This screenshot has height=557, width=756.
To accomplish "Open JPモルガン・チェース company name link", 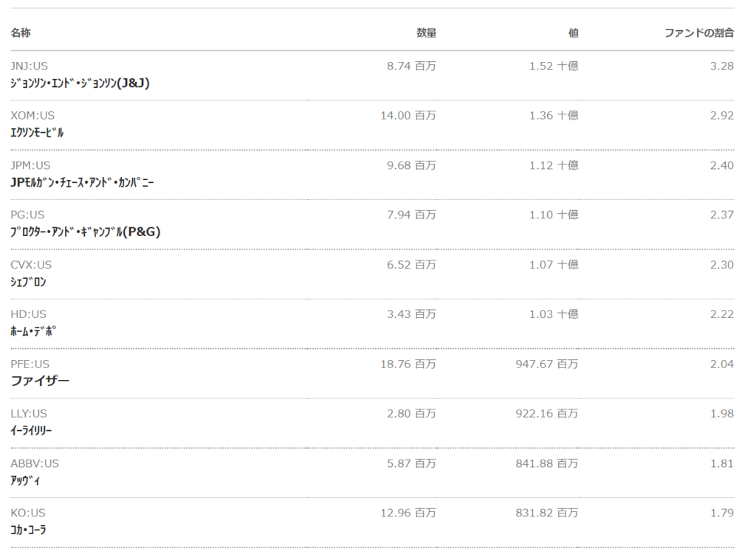I will pyautogui.click(x=82, y=182).
